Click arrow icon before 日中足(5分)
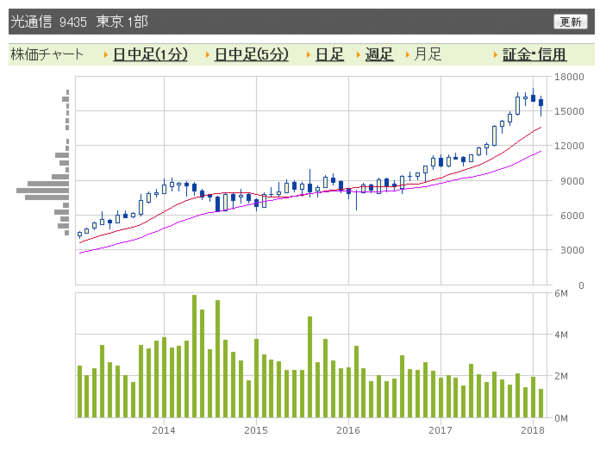Image resolution: width=600 pixels, height=451 pixels. pyautogui.click(x=208, y=54)
